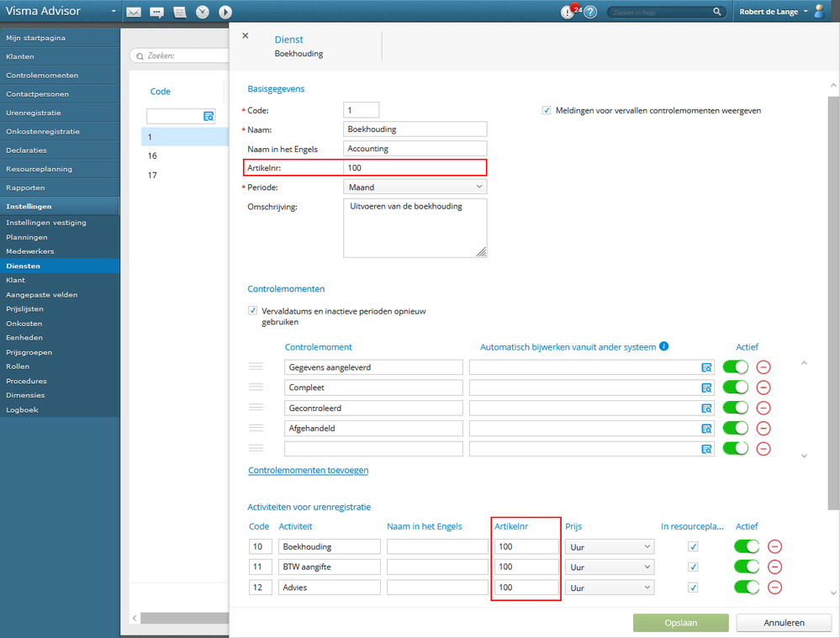Click the Artikelnr input field showing 100
Viewport: 840px width, 638px height.
[415, 167]
